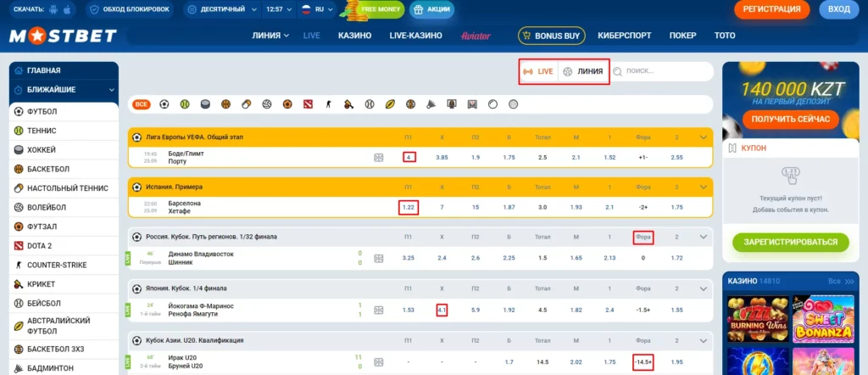The width and height of the screenshot is (868, 375).
Task: Open Все casino games link
Action: (x=841, y=282)
